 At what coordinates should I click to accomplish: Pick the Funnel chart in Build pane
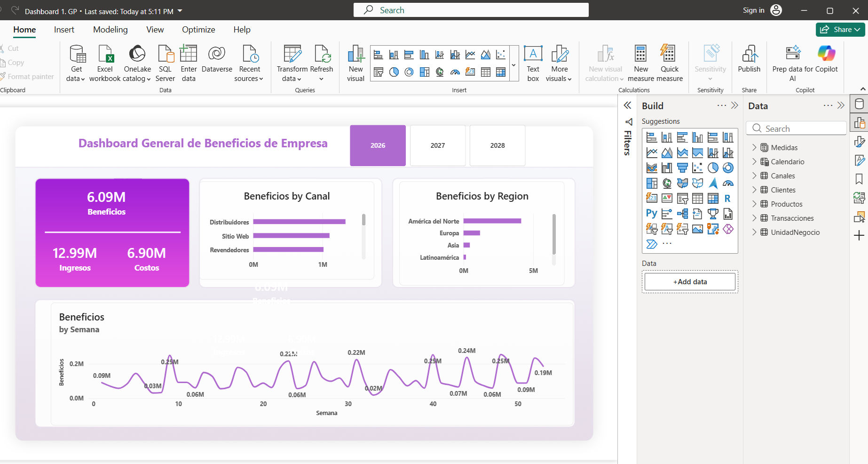[682, 168]
